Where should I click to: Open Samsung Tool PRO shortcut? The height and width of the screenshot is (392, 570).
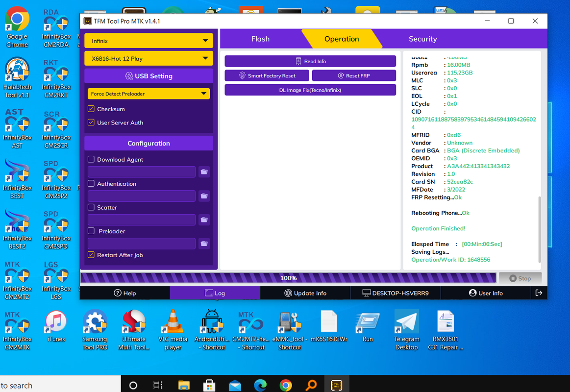(x=95, y=330)
